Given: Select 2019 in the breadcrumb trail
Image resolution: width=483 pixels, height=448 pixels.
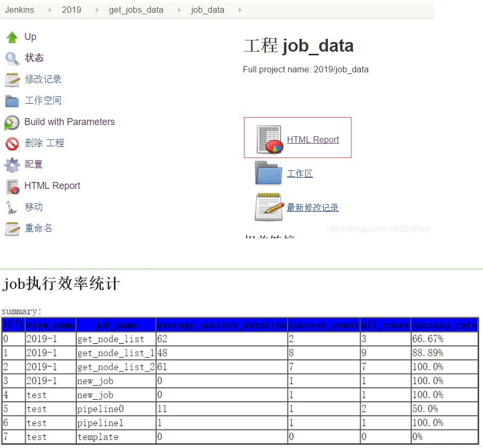Looking at the screenshot, I should click(71, 9).
